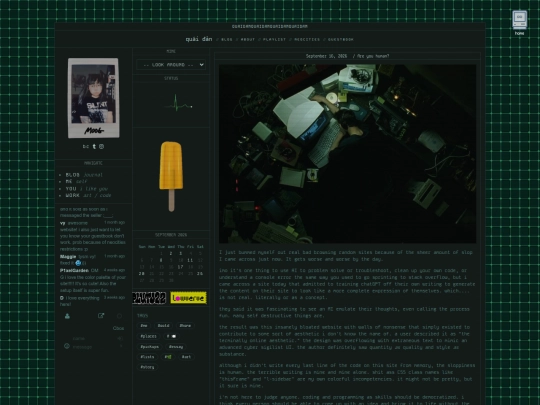
Task: Click the chatbox refresh circle icon
Action: click(x=119, y=316)
